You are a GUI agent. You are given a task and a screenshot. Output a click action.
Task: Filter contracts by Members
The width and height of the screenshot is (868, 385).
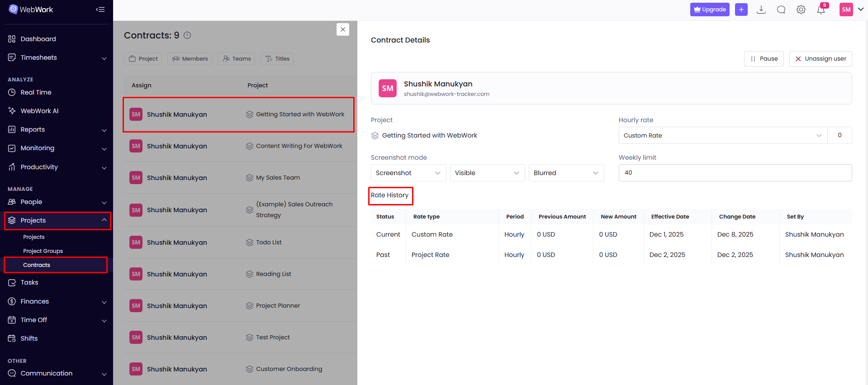(x=190, y=59)
